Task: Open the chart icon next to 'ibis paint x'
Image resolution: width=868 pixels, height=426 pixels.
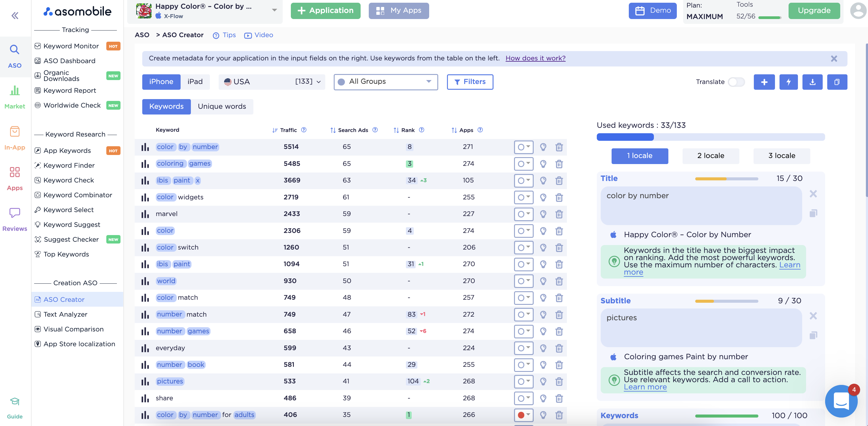Action: click(x=145, y=180)
